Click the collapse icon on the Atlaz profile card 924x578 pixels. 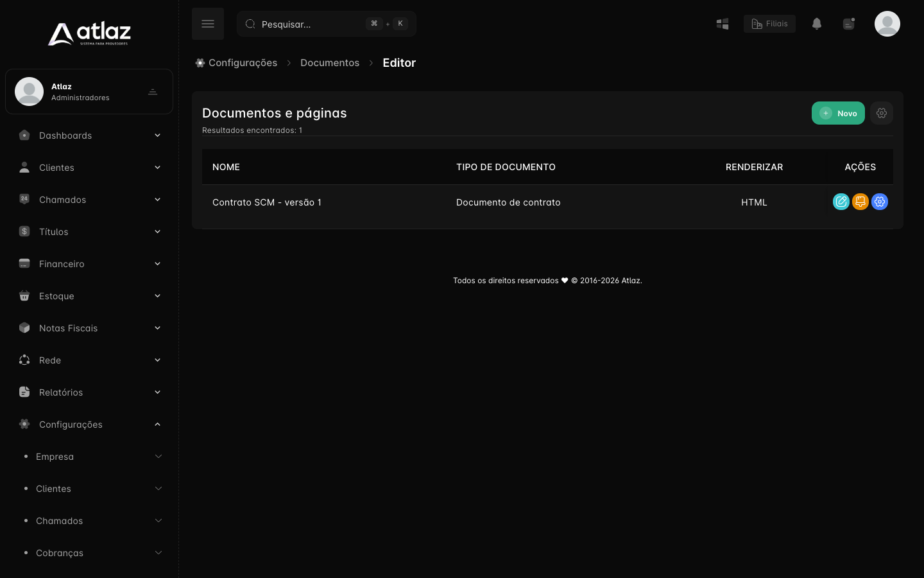pos(153,92)
